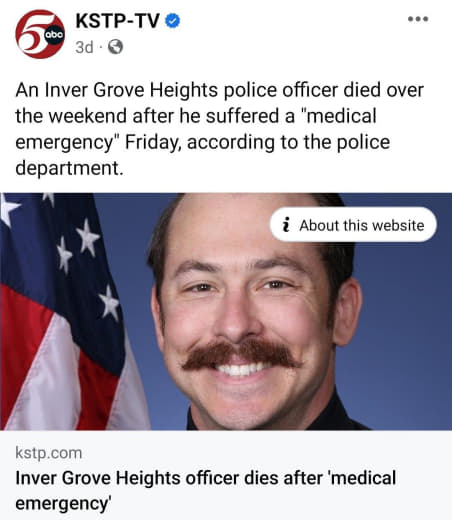Image resolution: width=452 pixels, height=520 pixels.
Task: Click the kstp.com domain label
Action: [x=49, y=453]
